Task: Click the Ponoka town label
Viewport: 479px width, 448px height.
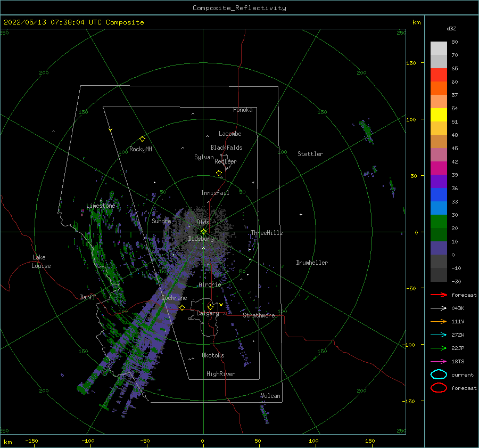Action: click(x=243, y=110)
